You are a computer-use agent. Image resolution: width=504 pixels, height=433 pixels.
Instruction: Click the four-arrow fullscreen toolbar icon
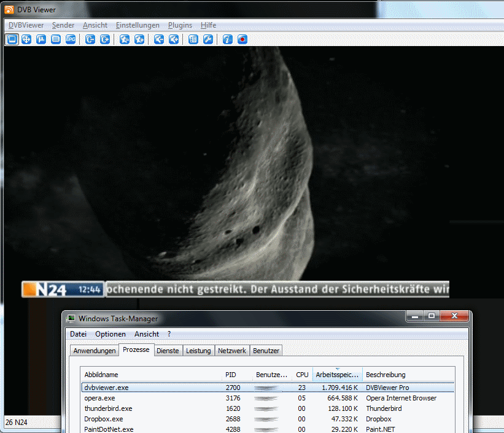point(26,39)
